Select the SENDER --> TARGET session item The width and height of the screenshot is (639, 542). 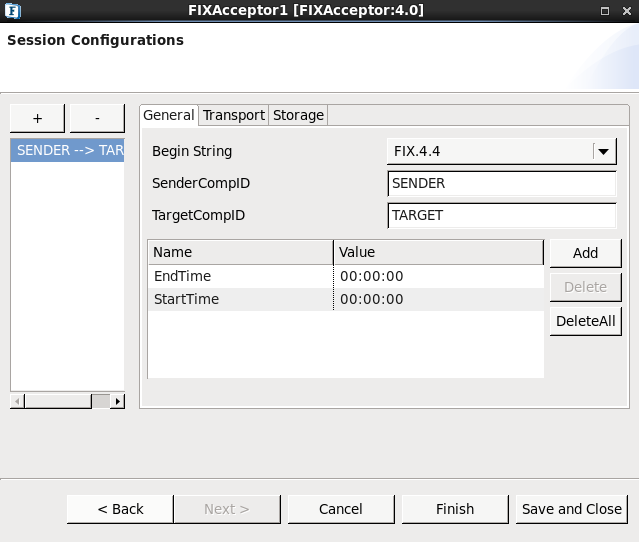(68, 150)
